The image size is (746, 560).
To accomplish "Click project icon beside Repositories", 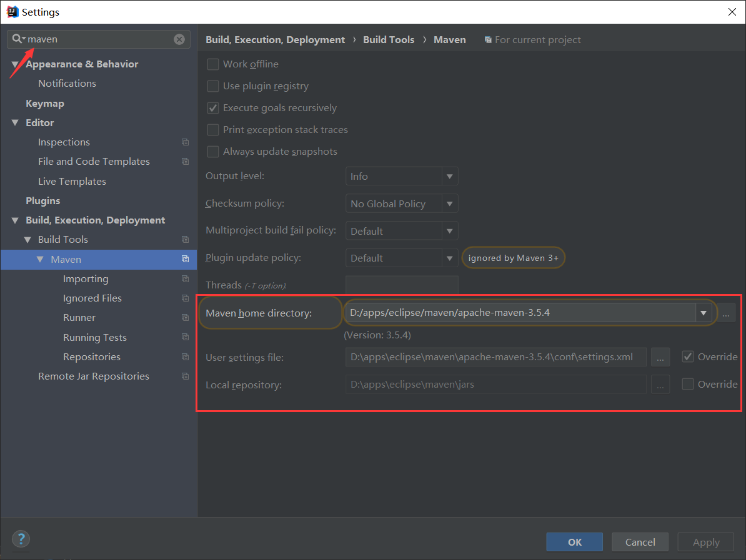I will [185, 356].
